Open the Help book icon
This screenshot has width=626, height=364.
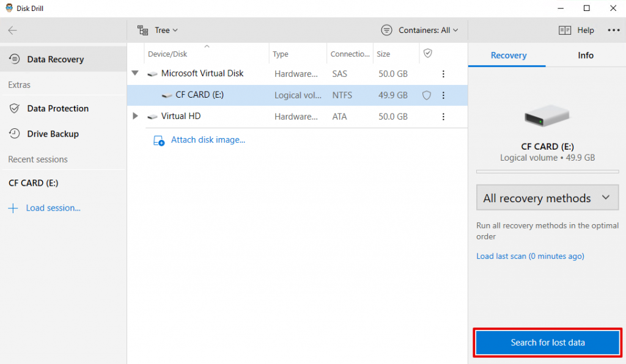point(565,30)
